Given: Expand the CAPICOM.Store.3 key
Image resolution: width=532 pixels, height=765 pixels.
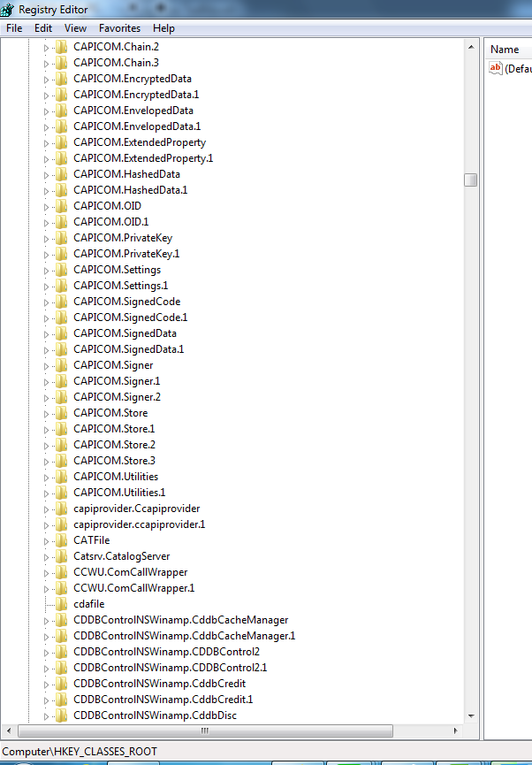Looking at the screenshot, I should (x=46, y=462).
